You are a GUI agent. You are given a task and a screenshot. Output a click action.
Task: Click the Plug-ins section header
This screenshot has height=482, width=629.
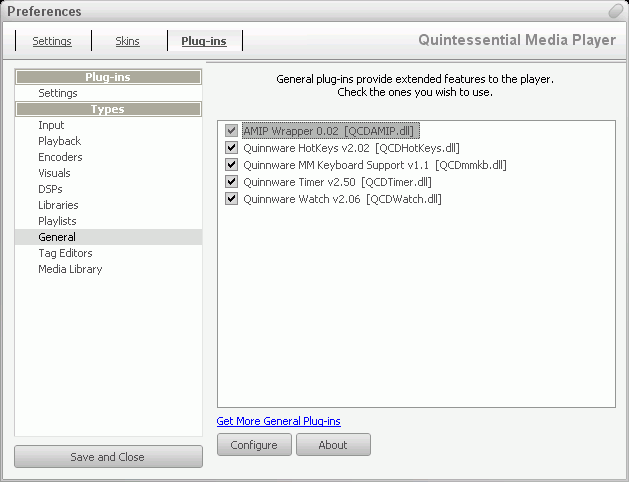point(108,77)
